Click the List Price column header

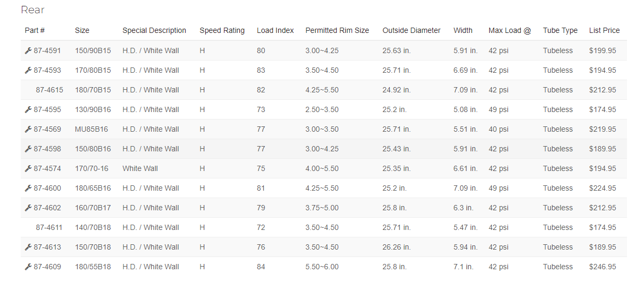(604, 31)
